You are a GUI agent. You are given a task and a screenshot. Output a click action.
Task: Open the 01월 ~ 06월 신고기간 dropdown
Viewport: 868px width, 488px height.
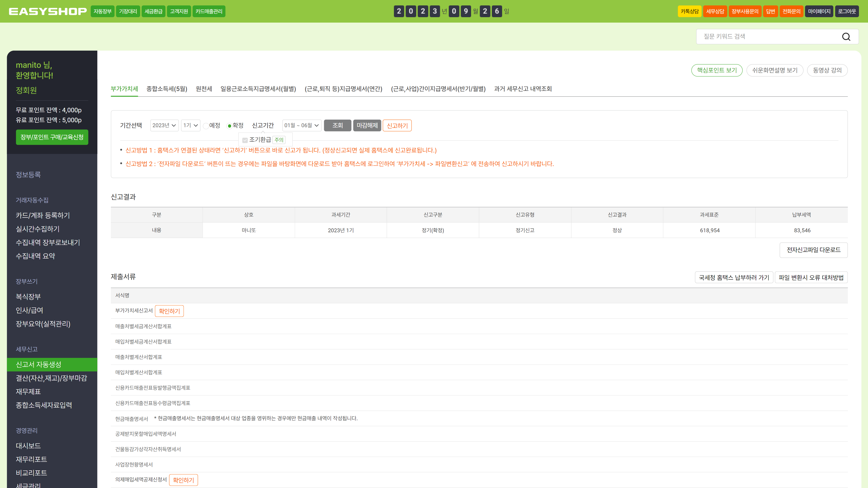[x=302, y=125]
